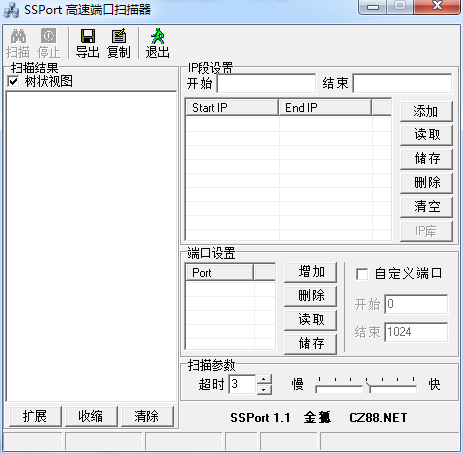Click the End IP column header
This screenshot has width=463, height=454.
tap(325, 108)
